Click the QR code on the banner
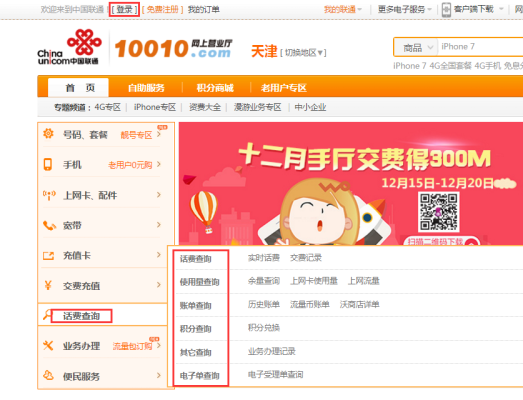 (439, 212)
